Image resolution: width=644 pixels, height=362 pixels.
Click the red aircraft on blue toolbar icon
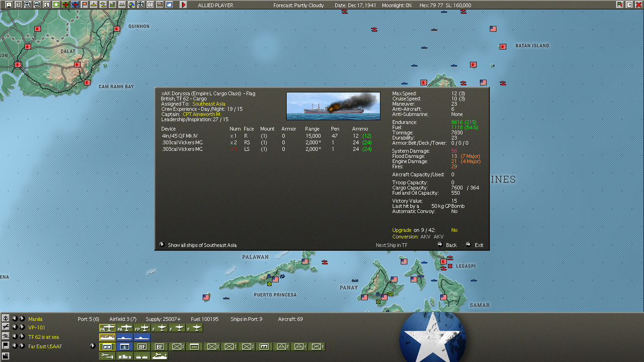click(x=75, y=5)
